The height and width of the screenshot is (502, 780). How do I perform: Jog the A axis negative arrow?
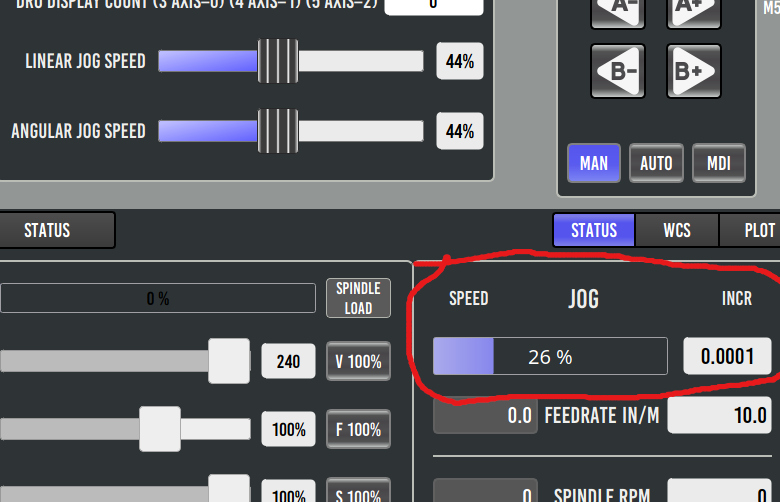[617, 12]
